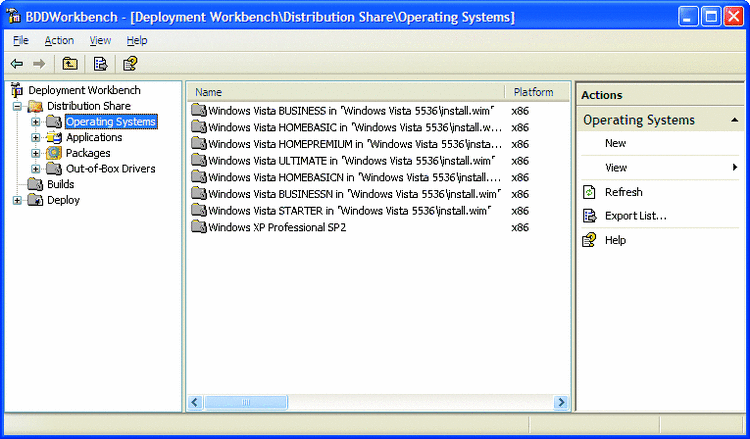Expand the Packages tree node
Image resolution: width=750 pixels, height=439 pixels.
pyautogui.click(x=35, y=154)
